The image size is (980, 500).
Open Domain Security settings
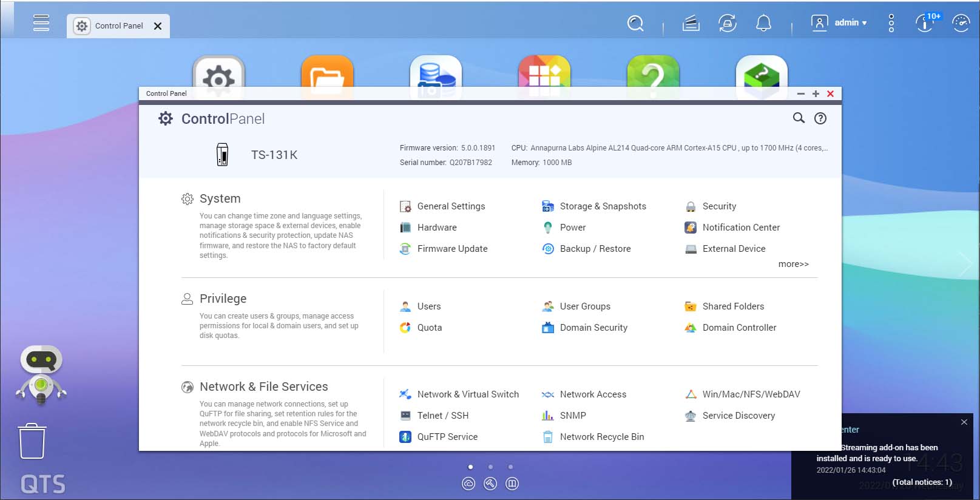584,328
